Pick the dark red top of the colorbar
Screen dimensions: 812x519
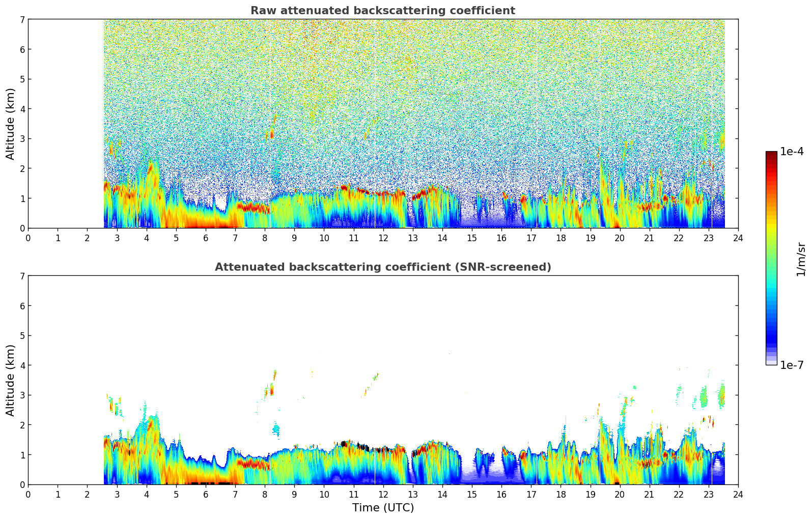click(771, 155)
